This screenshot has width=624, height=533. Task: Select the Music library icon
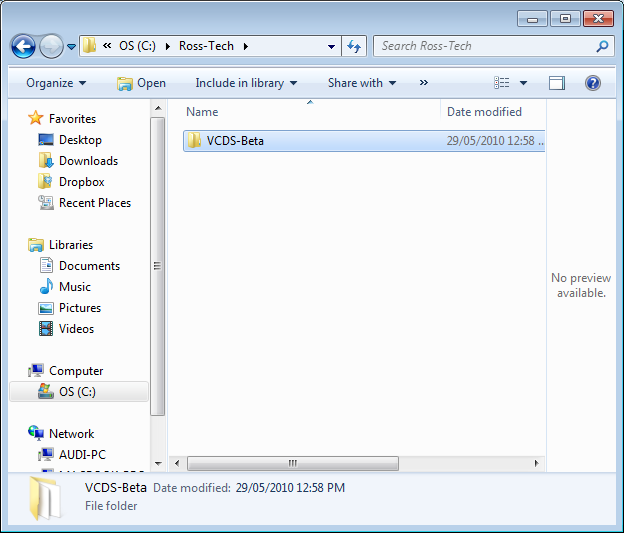pyautogui.click(x=46, y=287)
